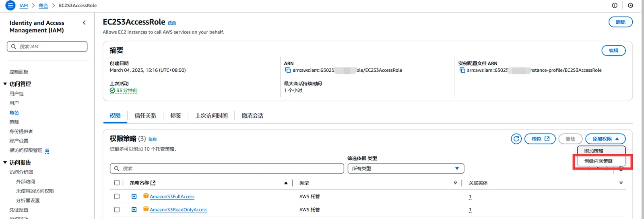644x219 pixels.
Task: Collapse the 访问管理 sidebar section
Action: (5, 84)
